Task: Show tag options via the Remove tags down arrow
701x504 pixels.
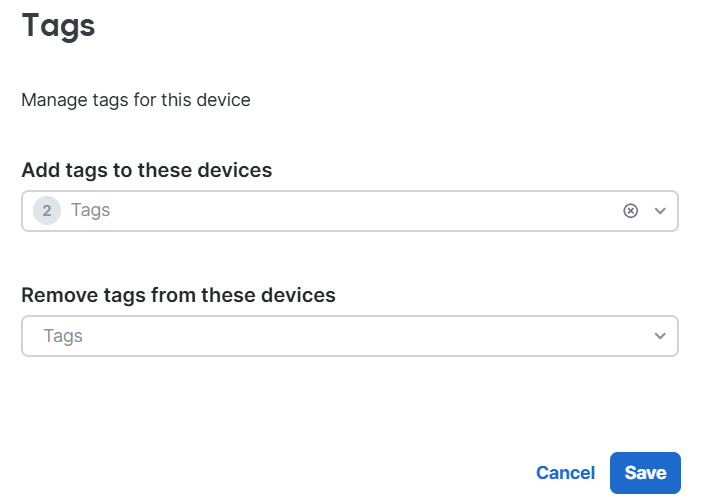Action: 660,336
